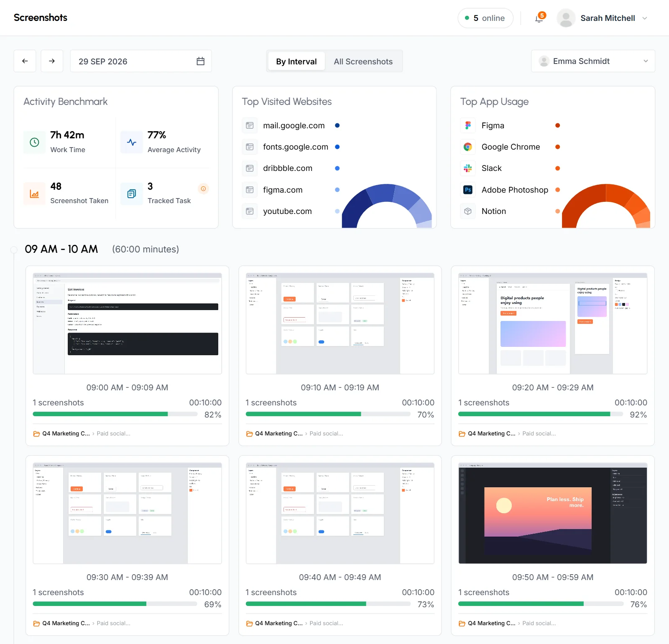The width and height of the screenshot is (669, 644).
Task: Click the 09 AM - 10 AM interval heading
Action: click(x=61, y=249)
